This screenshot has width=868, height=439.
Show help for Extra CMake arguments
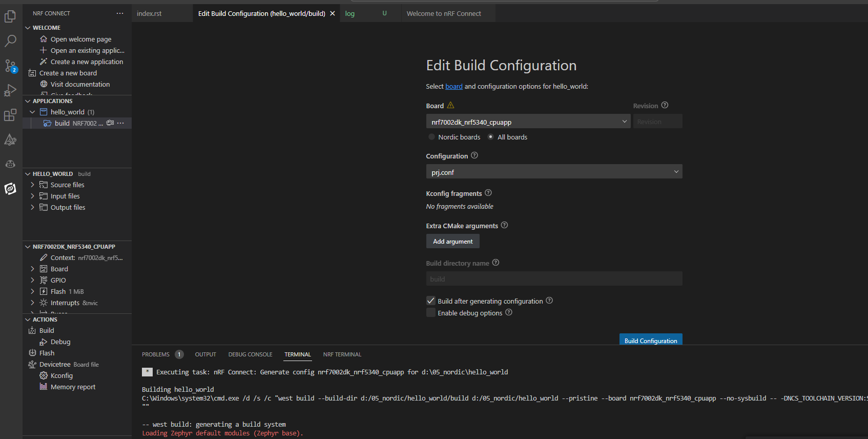click(x=504, y=225)
